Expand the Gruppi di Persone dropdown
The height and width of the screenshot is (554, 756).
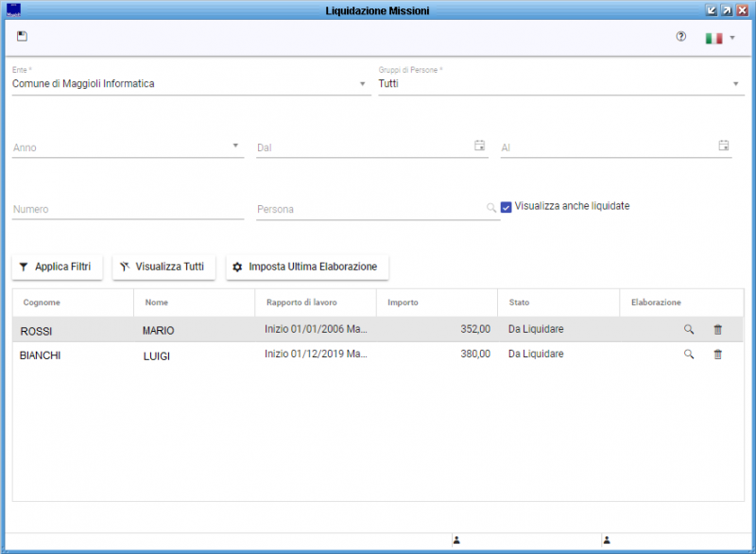pos(735,84)
